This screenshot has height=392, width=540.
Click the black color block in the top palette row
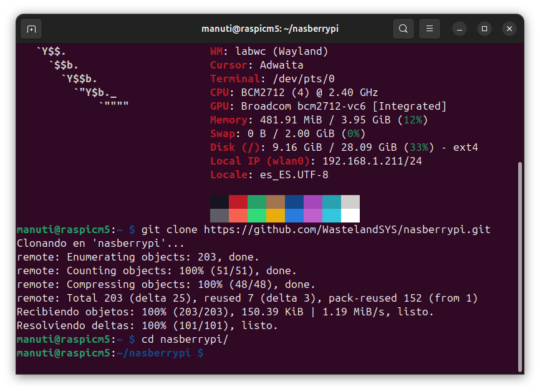(x=219, y=202)
